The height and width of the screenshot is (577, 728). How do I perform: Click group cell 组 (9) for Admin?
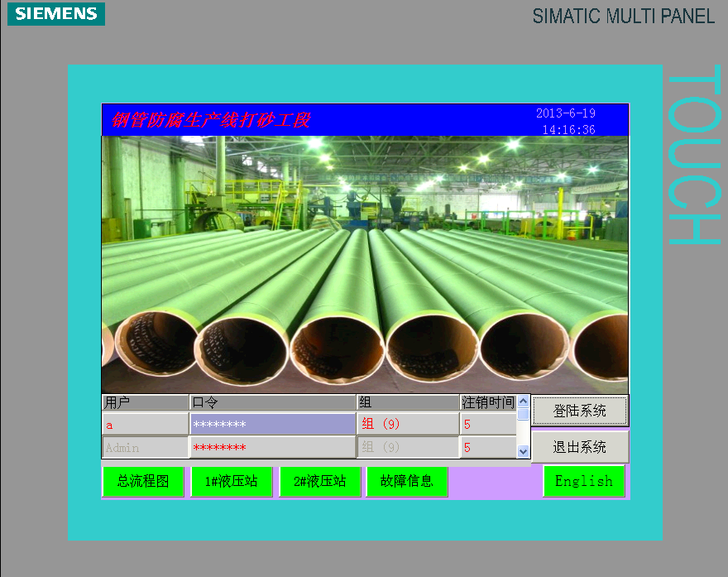tap(408, 447)
